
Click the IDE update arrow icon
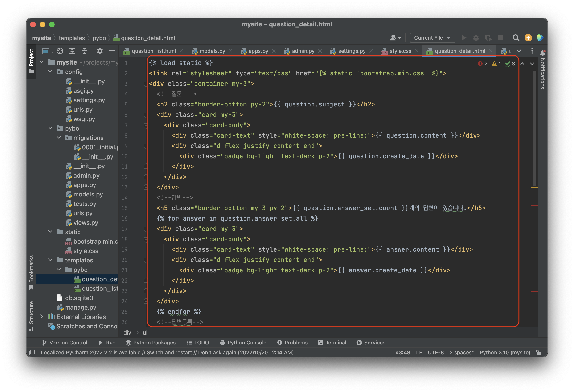[x=528, y=38]
